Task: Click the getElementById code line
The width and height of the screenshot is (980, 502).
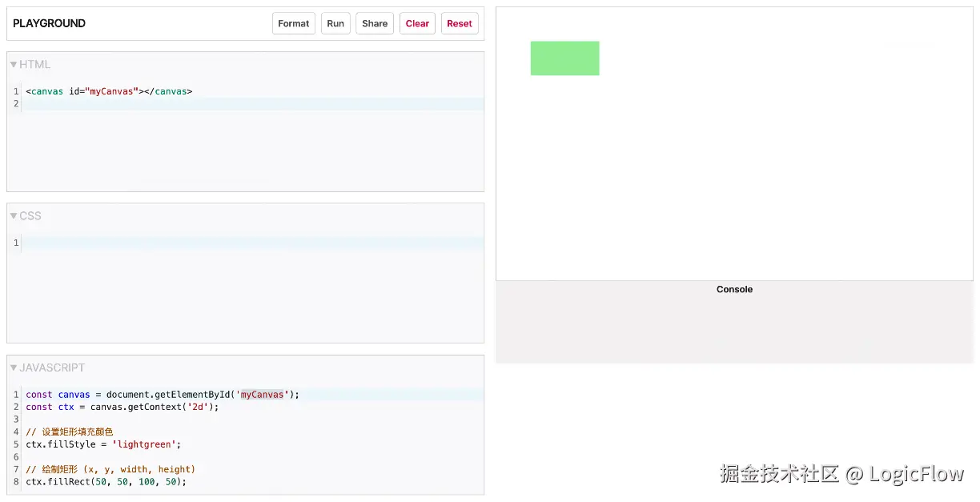Action: pyautogui.click(x=163, y=395)
